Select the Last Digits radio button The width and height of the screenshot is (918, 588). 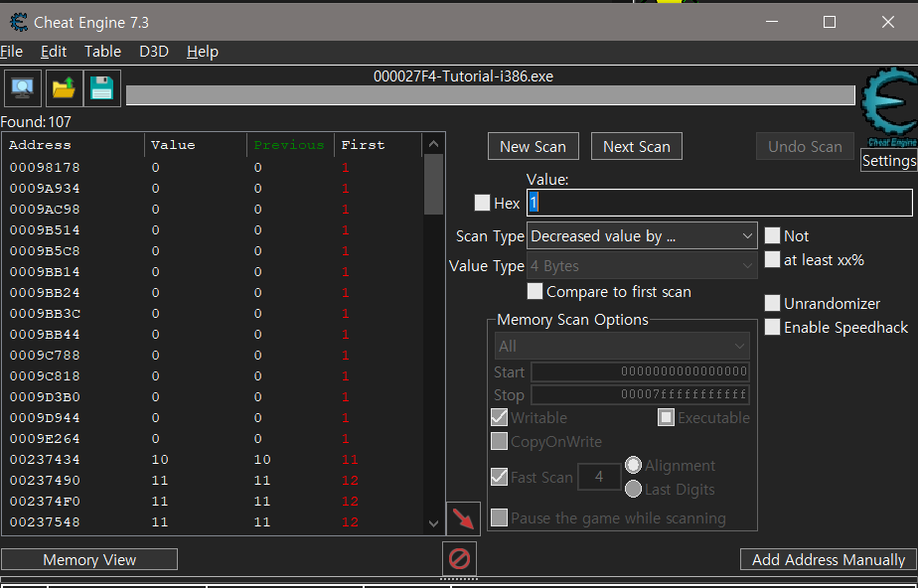click(633, 489)
